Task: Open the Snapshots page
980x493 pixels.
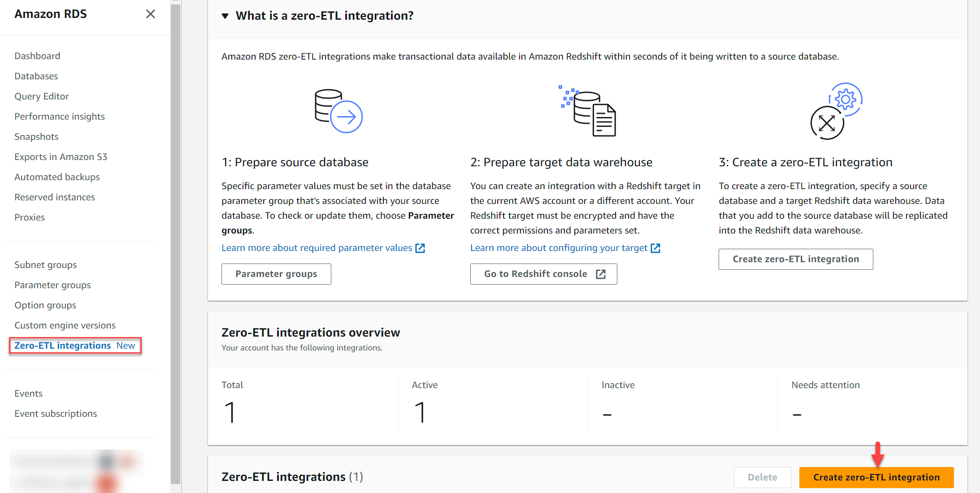Action: click(36, 136)
